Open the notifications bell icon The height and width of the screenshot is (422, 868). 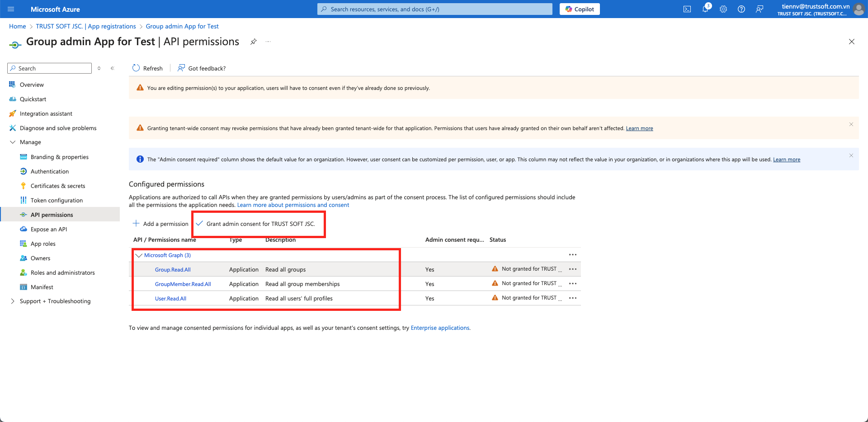[705, 9]
